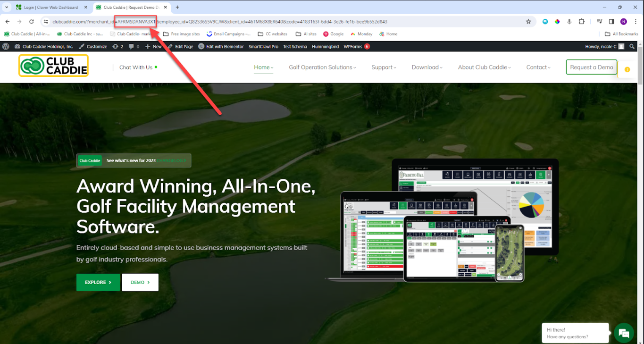This screenshot has width=644, height=344.
Task: Open Chrome three-dot menu
Action: (x=636, y=22)
